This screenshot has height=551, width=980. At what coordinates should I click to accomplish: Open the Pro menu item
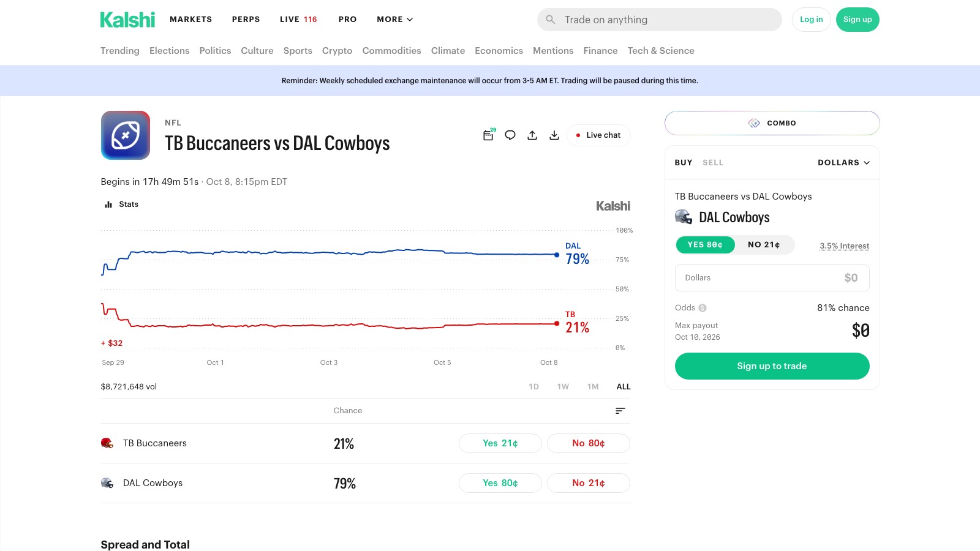tap(348, 20)
